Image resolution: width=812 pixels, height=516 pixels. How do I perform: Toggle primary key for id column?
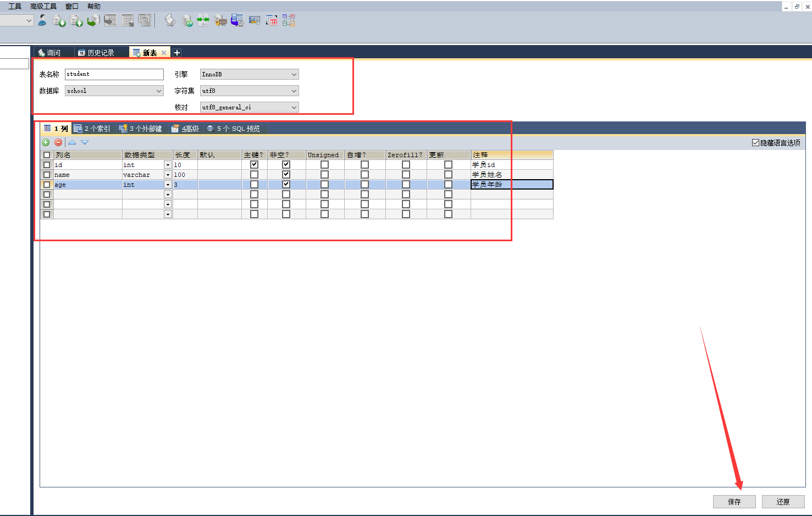(x=254, y=164)
